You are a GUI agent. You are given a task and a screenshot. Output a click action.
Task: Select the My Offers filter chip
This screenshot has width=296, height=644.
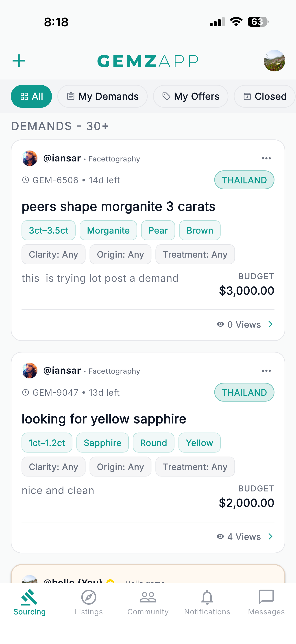pyautogui.click(x=191, y=96)
